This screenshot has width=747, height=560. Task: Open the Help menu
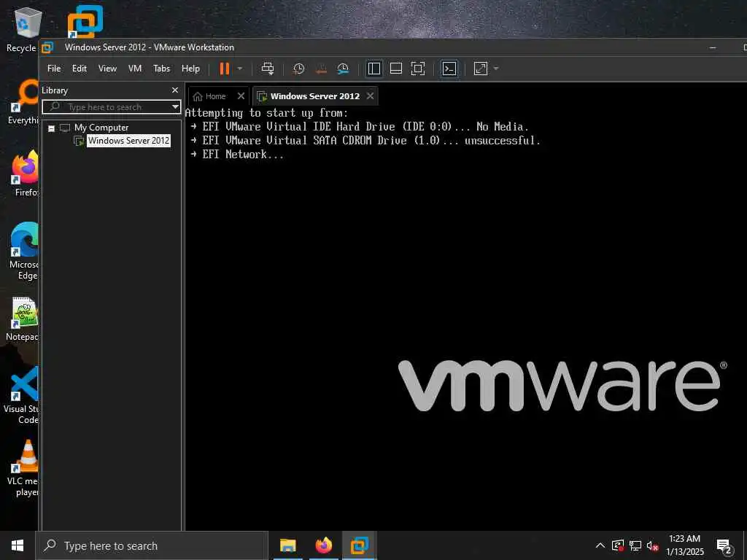coord(190,69)
